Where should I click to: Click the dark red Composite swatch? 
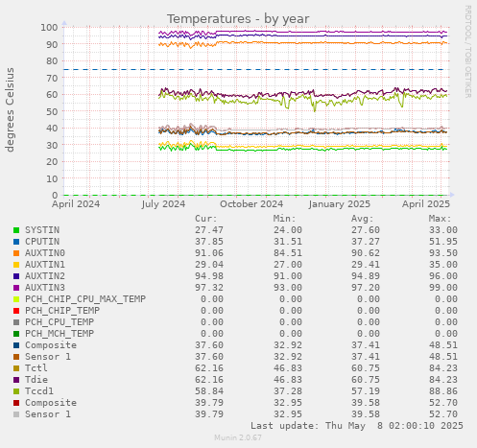pyautogui.click(x=16, y=403)
